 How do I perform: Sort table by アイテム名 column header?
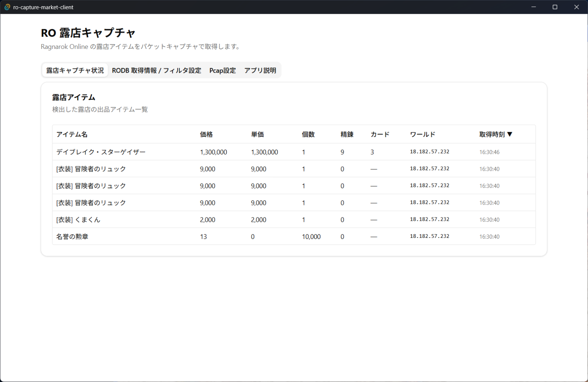[72, 134]
